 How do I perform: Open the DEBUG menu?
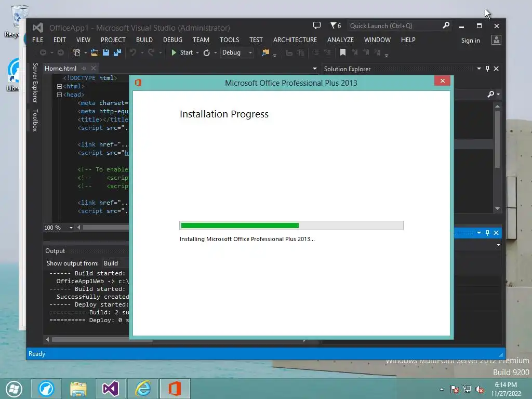172,39
